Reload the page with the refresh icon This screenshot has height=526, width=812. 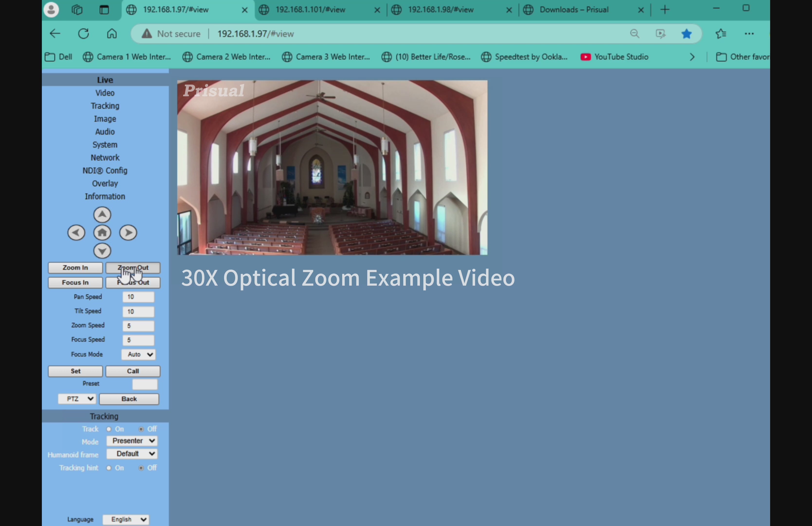pyautogui.click(x=83, y=34)
